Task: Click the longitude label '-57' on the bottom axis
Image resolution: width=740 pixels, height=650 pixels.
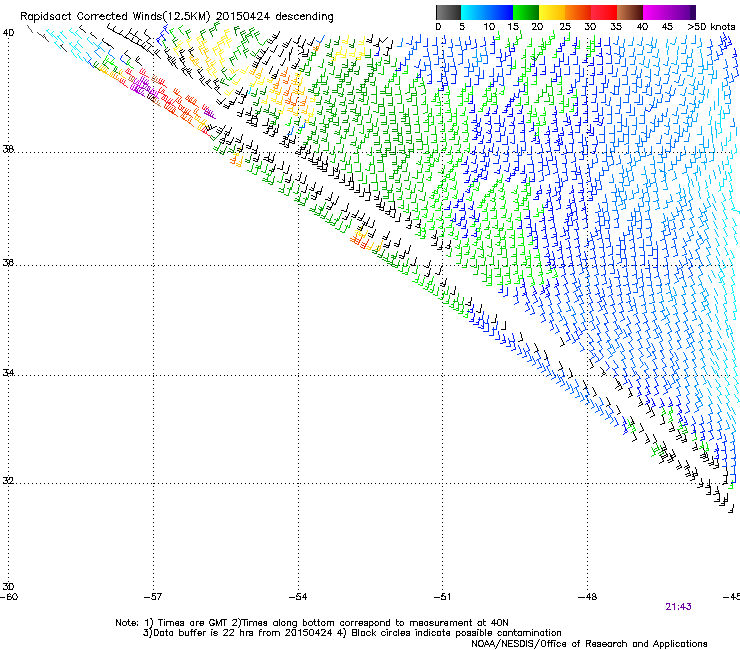Action: pyautogui.click(x=152, y=597)
